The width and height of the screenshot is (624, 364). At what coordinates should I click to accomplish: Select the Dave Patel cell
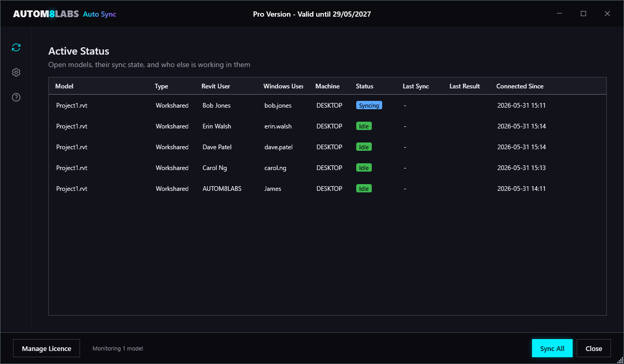(217, 147)
